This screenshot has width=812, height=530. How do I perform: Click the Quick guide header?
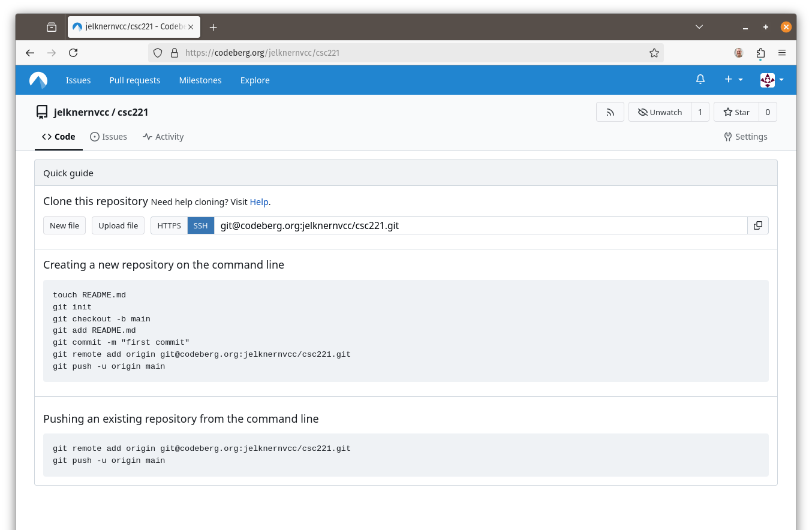(x=406, y=173)
